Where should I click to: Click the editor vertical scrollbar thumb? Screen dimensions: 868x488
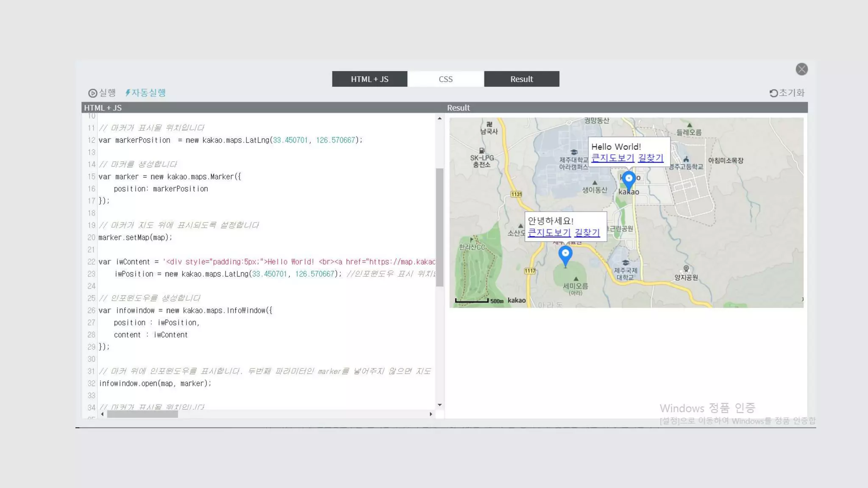click(x=440, y=227)
